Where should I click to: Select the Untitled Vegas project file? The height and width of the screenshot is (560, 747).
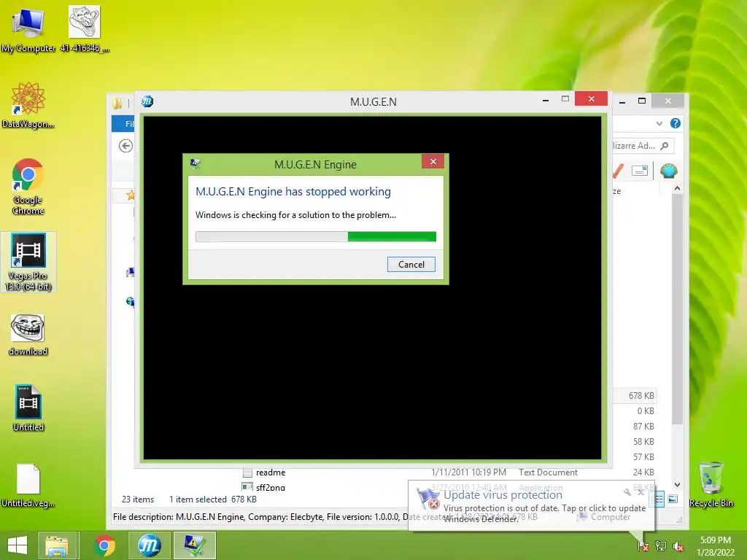[28, 408]
